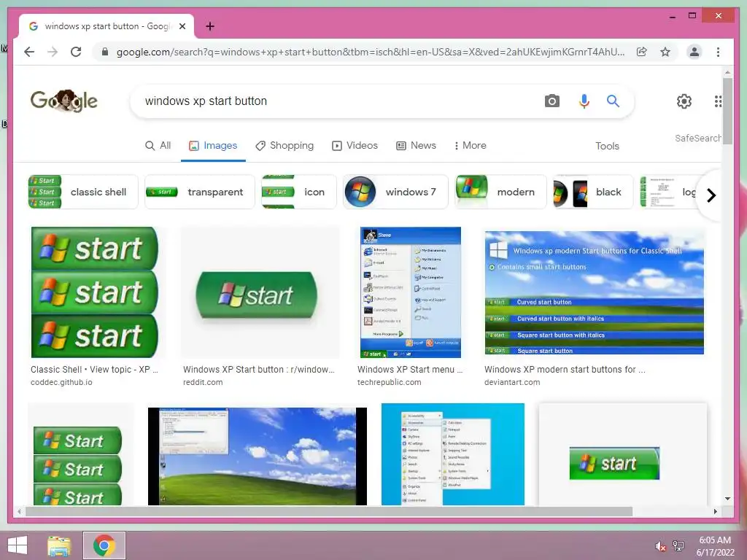Open the Chrome profile avatar icon

[694, 52]
